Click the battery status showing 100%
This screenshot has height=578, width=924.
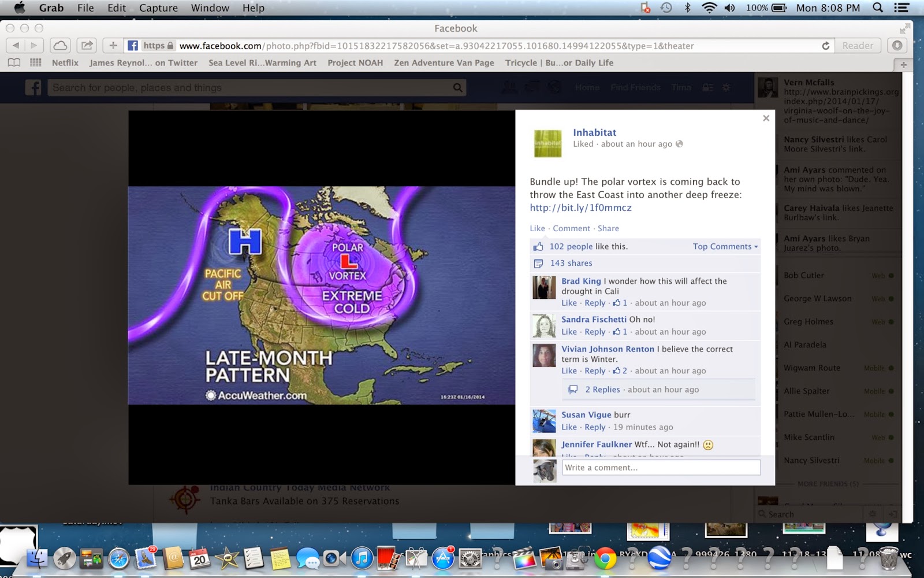(x=766, y=8)
